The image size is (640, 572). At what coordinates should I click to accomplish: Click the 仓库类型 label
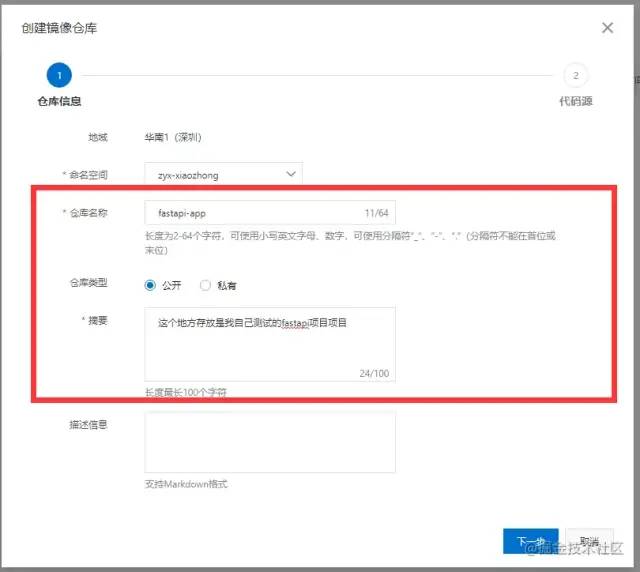(x=89, y=283)
